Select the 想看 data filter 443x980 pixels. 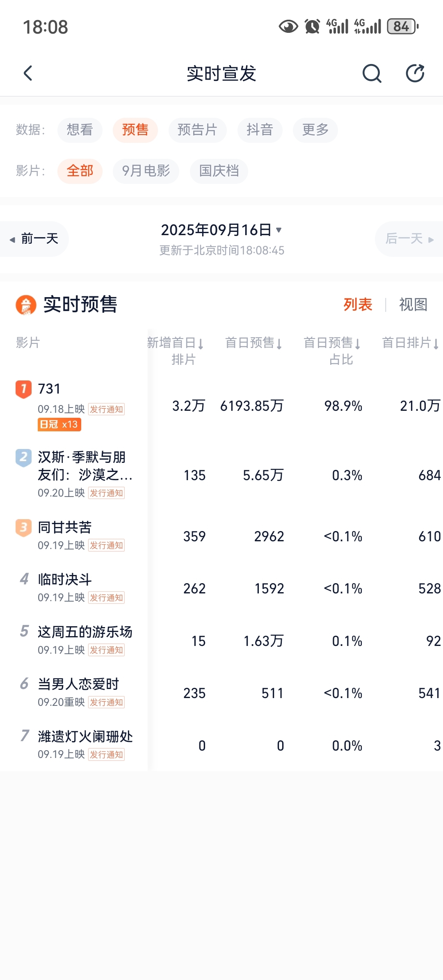(x=80, y=130)
